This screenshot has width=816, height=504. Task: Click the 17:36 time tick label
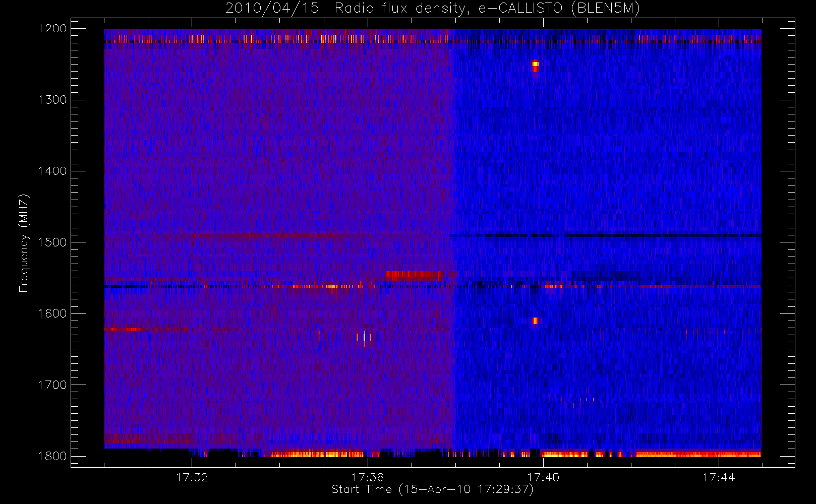[368, 477]
